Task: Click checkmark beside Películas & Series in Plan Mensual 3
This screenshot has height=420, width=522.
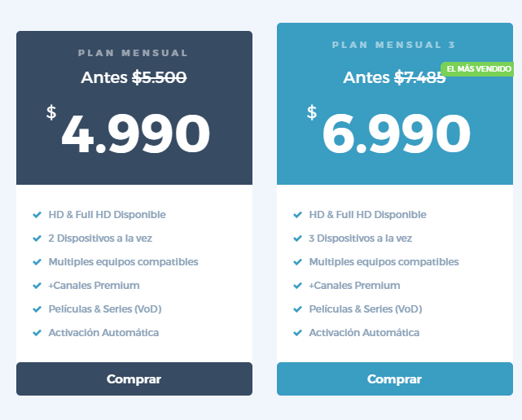Action: 297,309
